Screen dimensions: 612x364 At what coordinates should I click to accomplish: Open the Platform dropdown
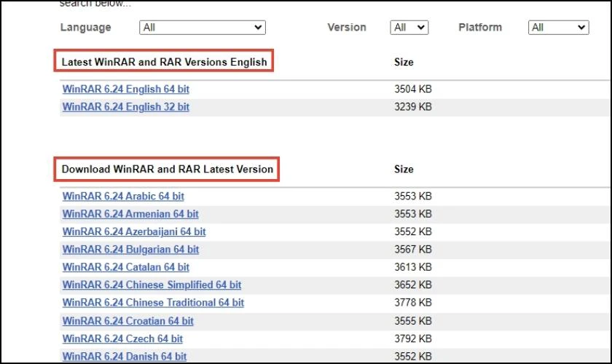click(x=559, y=28)
